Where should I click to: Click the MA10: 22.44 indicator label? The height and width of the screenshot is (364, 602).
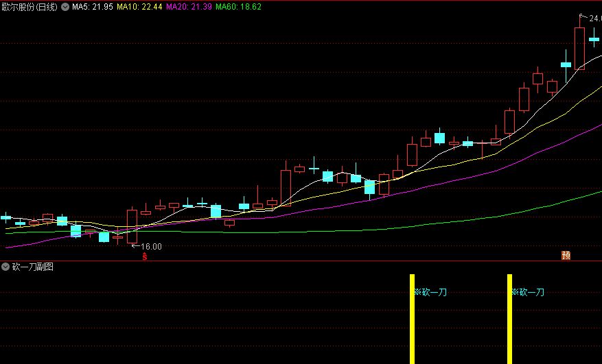(139, 7)
